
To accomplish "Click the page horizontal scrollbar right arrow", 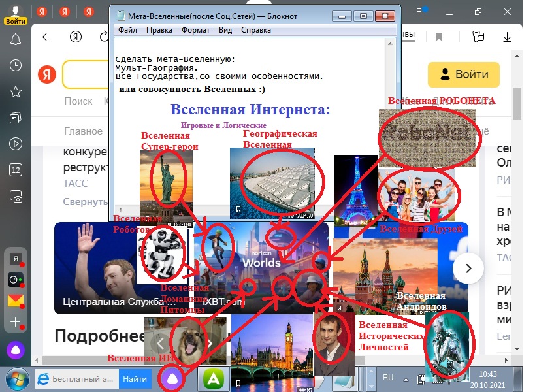I will 506,360.
